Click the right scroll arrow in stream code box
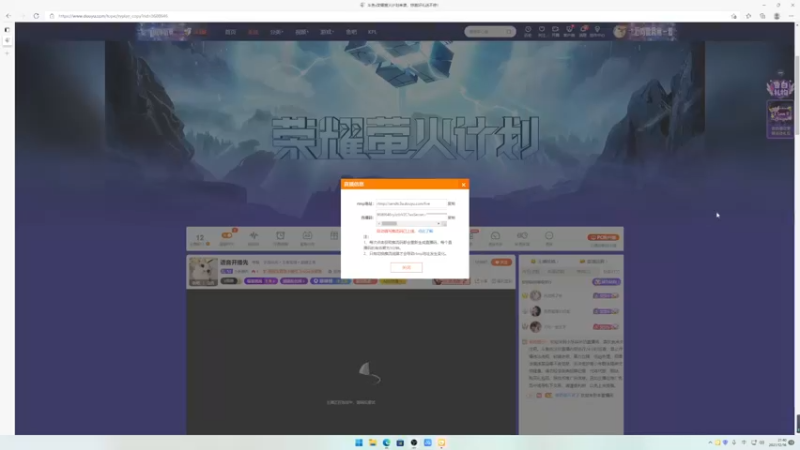Viewport: 800px width, 450px height. tap(438, 223)
